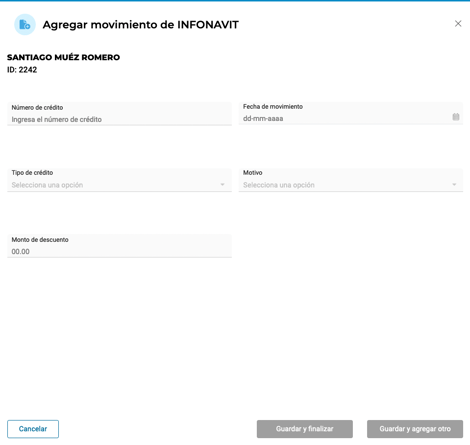Focus the Número de crédito field

119,114
